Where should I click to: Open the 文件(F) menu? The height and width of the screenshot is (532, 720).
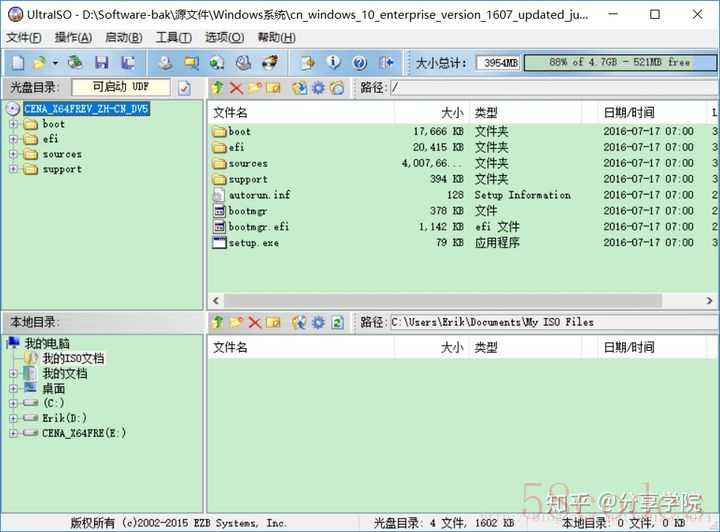point(23,38)
